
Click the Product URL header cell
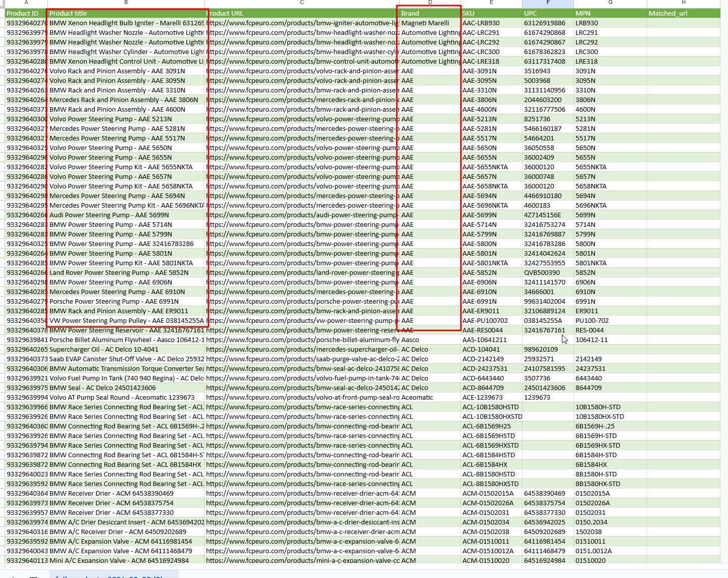(302, 13)
